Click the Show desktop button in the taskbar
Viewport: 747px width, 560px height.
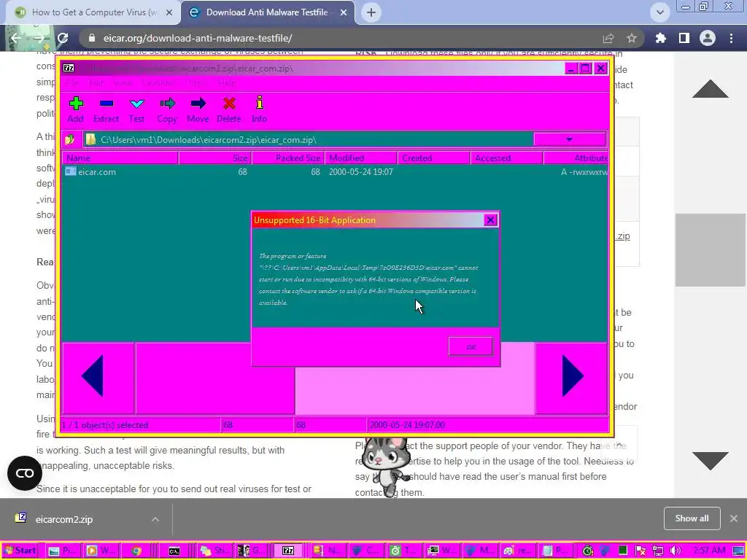click(x=740, y=551)
